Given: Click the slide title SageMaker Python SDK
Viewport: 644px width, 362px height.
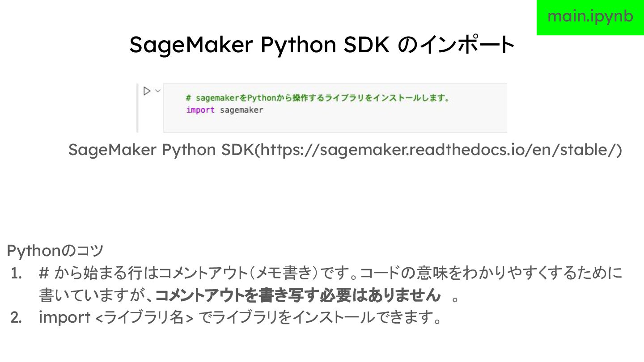Looking at the screenshot, I should click(259, 45).
